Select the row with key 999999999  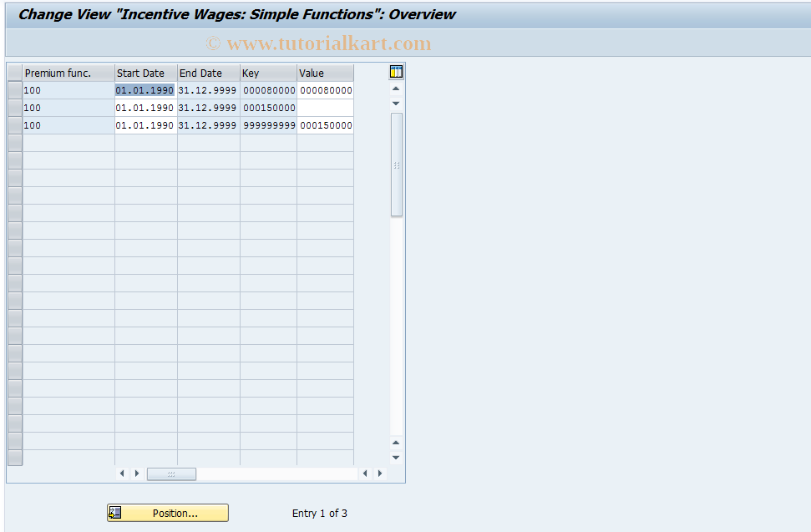15,125
